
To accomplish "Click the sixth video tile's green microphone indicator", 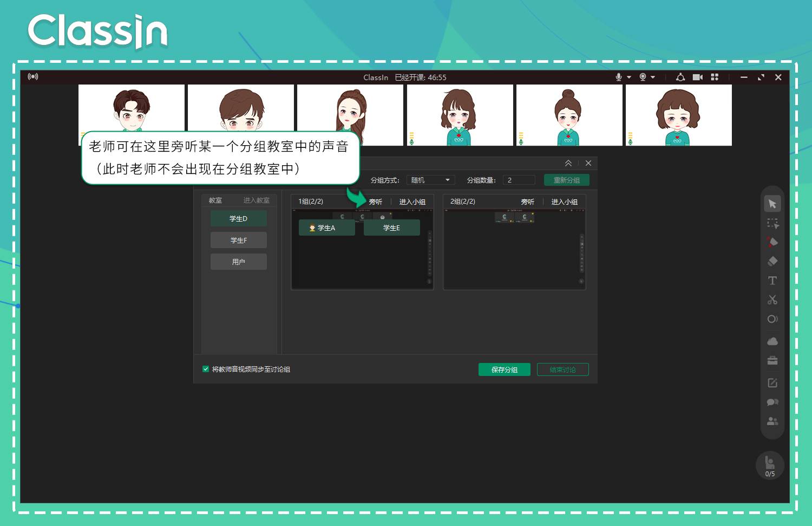I will [x=630, y=142].
